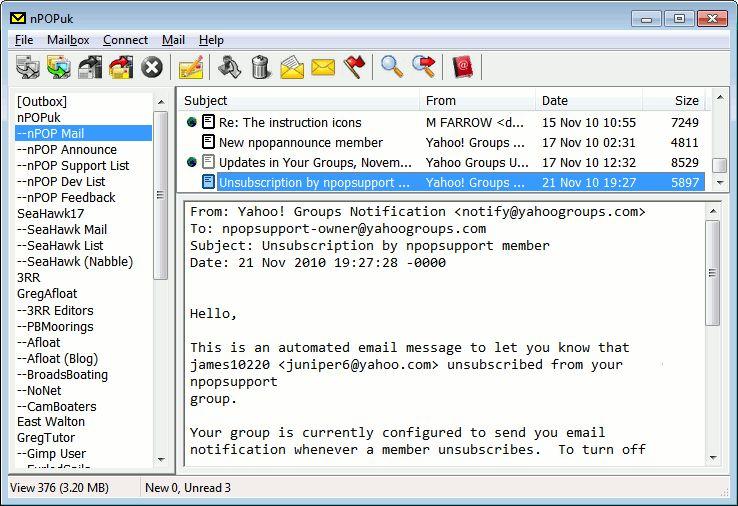This screenshot has height=506, width=738.
Task: Click the message list scroll-up arrow
Action: click(720, 97)
